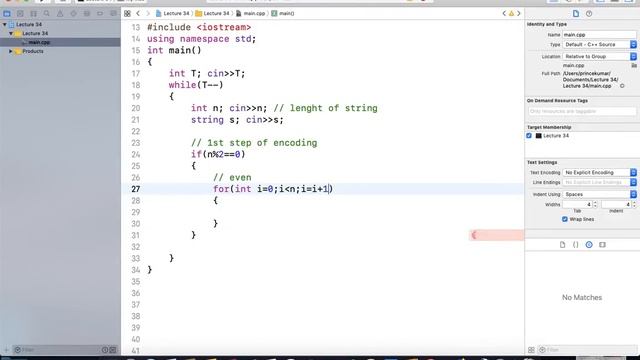The height and width of the screenshot is (360, 640).
Task: Open the Breakpoint navigator
Action: [x=100, y=13]
